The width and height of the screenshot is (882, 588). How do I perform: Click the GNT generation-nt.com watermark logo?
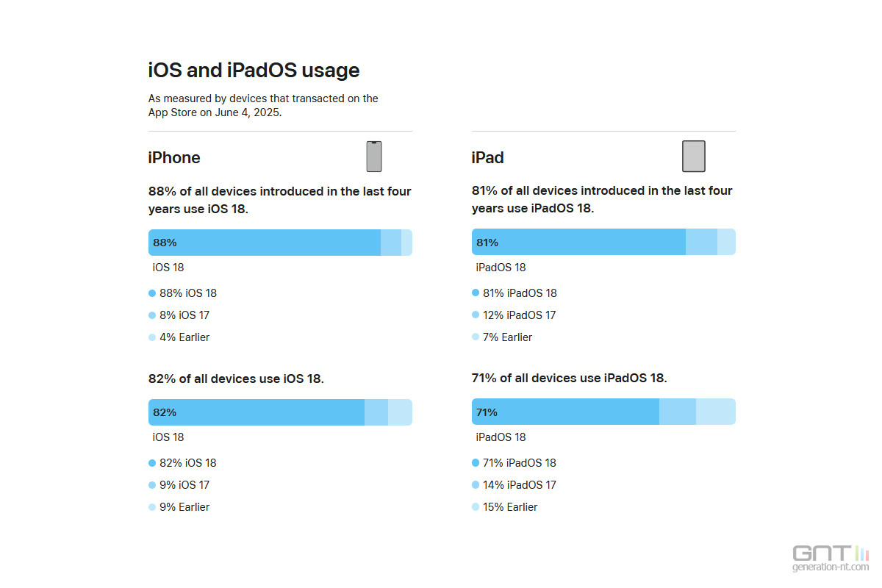coord(829,558)
